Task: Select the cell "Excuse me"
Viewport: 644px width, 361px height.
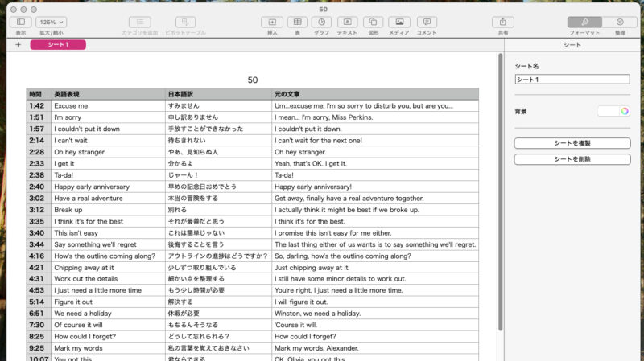Action: [109, 106]
